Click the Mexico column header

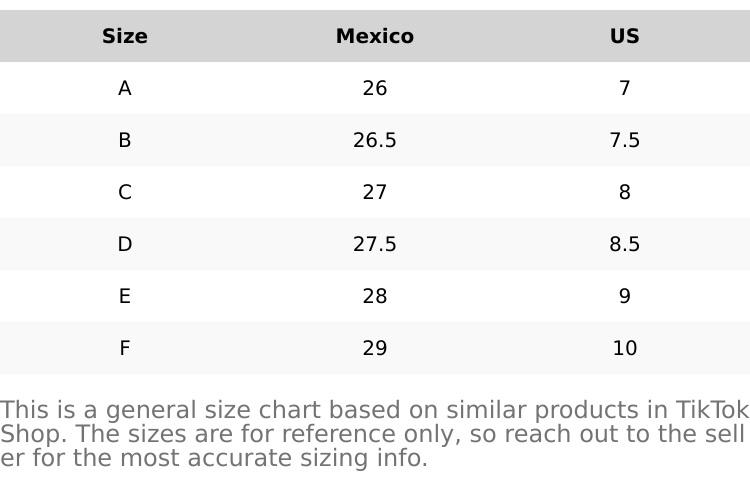[375, 37]
